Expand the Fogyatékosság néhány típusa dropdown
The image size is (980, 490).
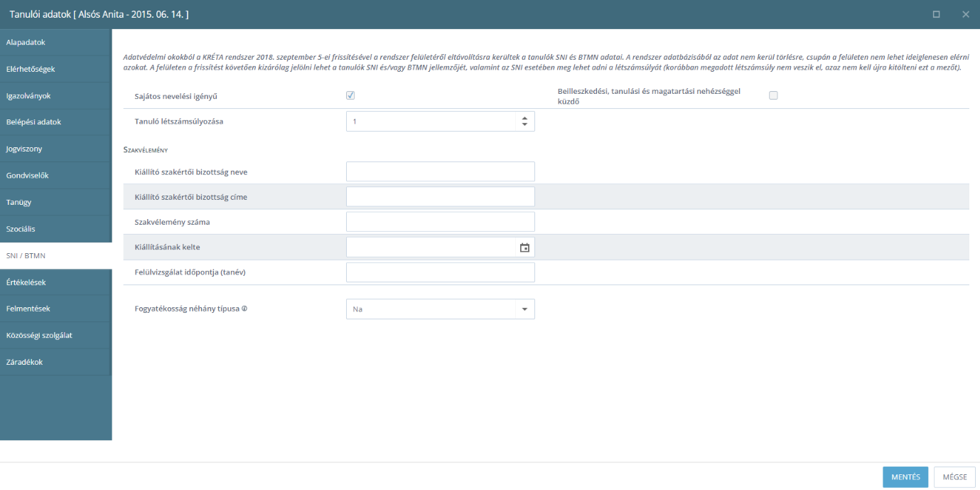pos(524,309)
